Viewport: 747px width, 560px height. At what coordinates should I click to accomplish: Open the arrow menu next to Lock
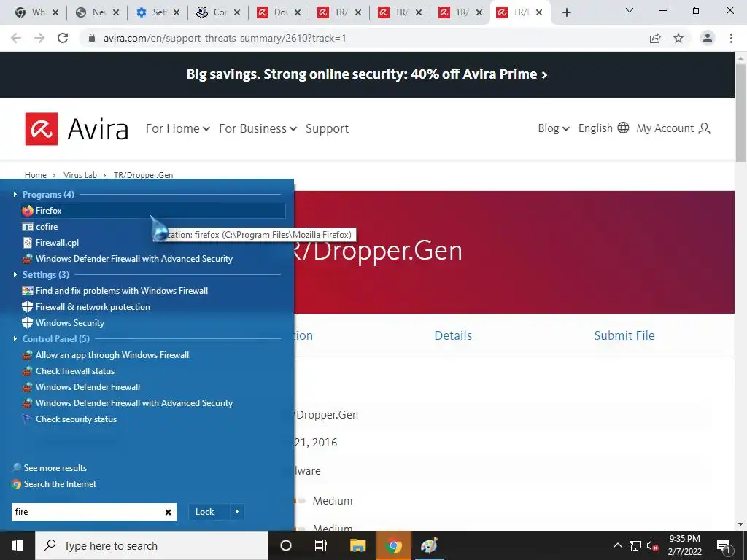[x=237, y=512]
